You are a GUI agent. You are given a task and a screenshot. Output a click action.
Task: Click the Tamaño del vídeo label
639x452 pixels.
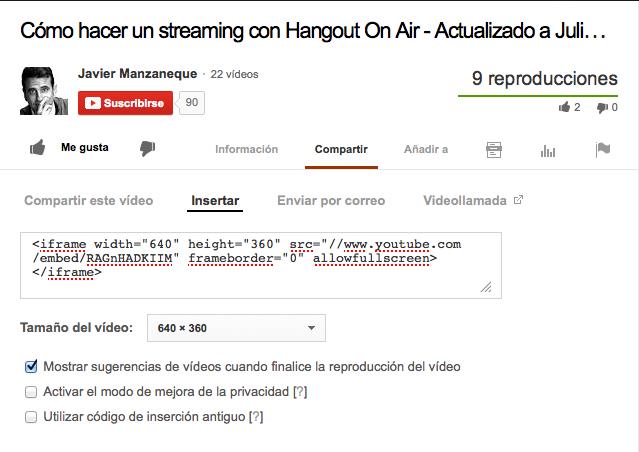coord(77,327)
